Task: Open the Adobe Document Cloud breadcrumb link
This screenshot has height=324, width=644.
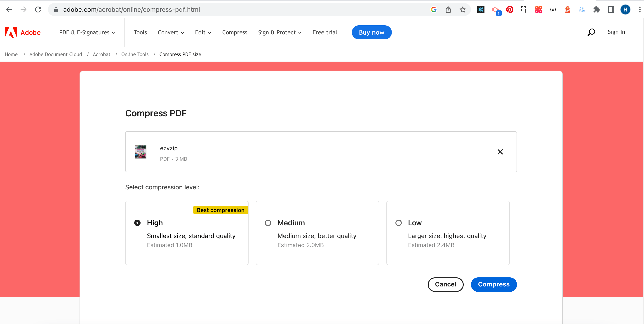Action: (56, 54)
